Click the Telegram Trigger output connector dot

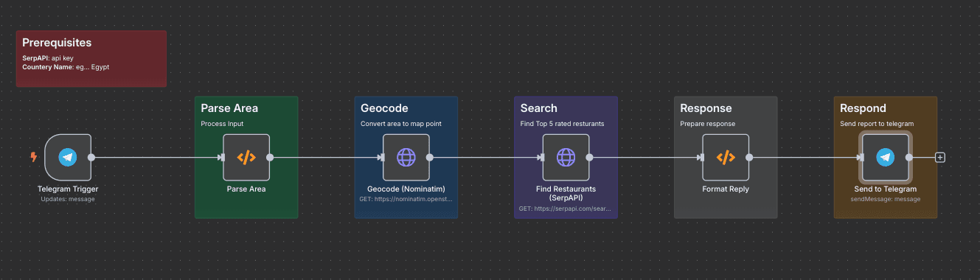(91, 157)
